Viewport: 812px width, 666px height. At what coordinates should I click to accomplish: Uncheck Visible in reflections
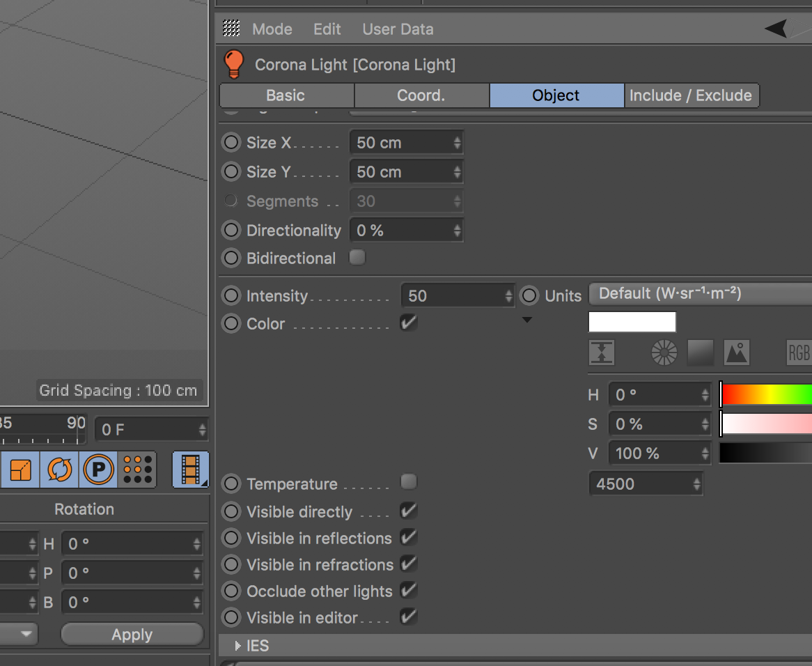409,537
